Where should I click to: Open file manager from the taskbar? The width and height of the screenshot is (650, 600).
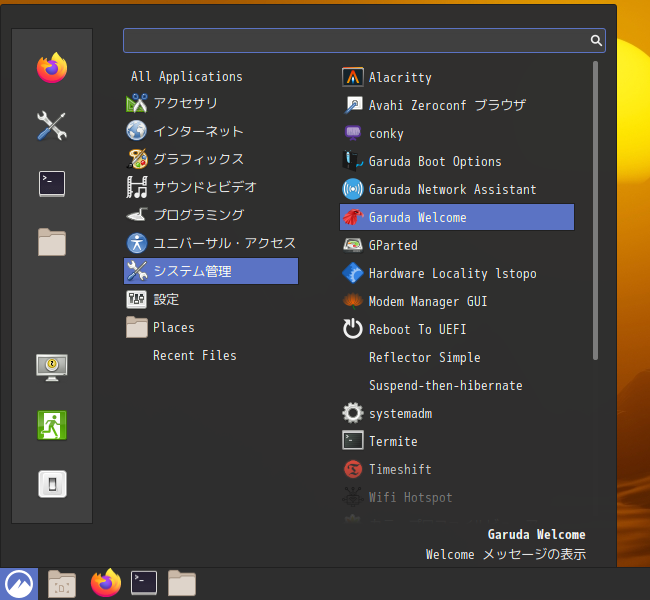pyautogui.click(x=182, y=583)
